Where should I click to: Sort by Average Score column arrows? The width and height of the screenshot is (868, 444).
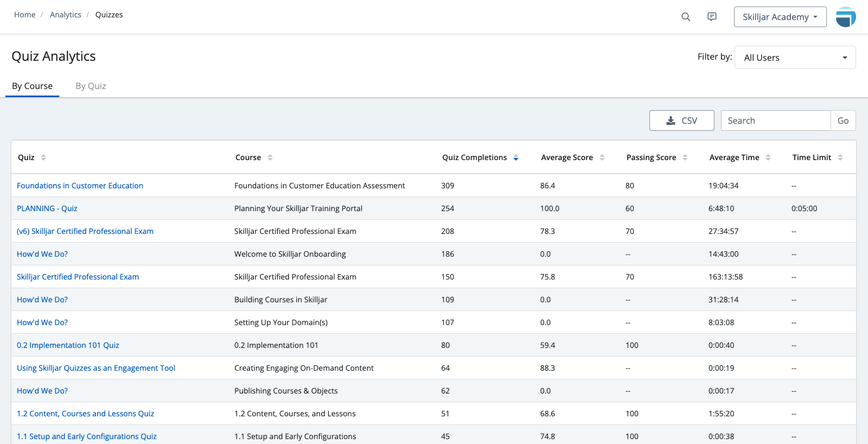(602, 157)
